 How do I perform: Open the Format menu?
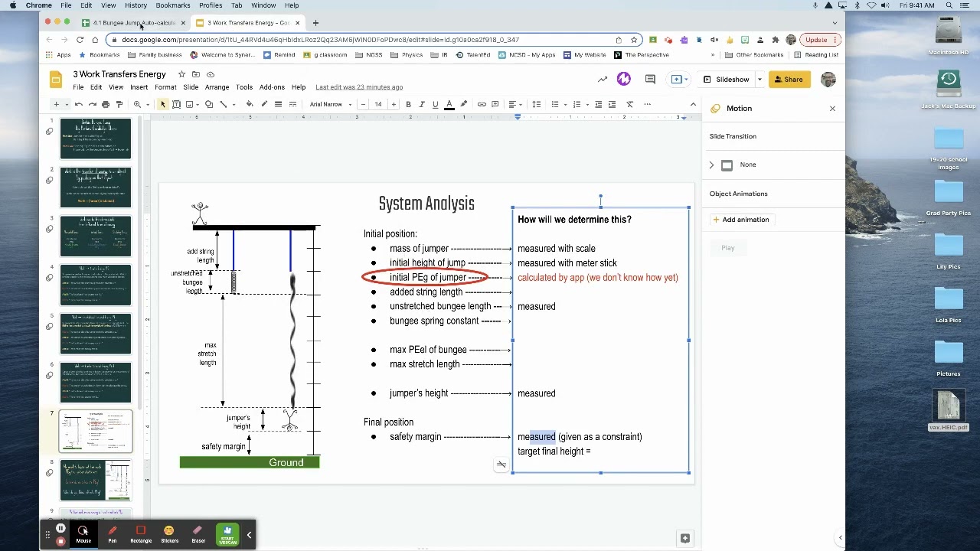165,87
